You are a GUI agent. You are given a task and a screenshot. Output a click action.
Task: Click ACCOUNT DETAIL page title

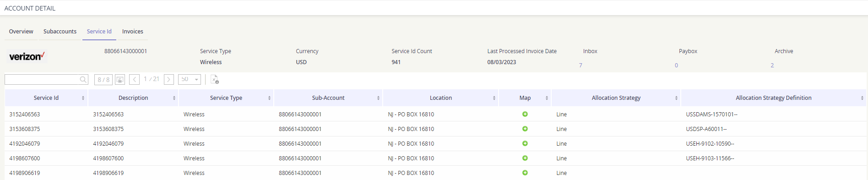click(x=30, y=8)
